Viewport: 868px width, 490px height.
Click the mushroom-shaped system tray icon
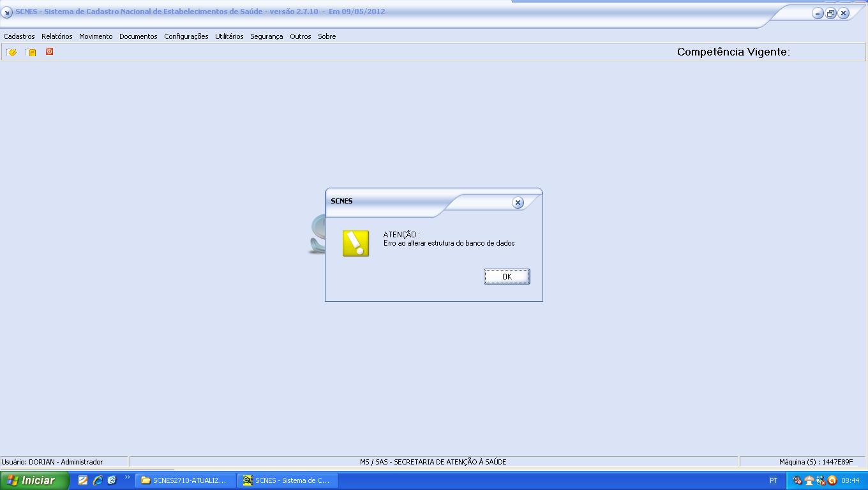tap(809, 480)
